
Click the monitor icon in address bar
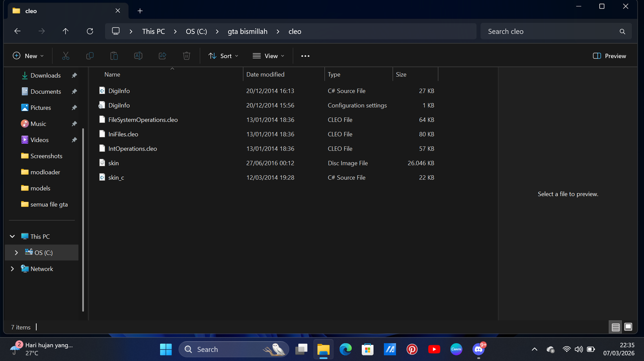tap(116, 31)
